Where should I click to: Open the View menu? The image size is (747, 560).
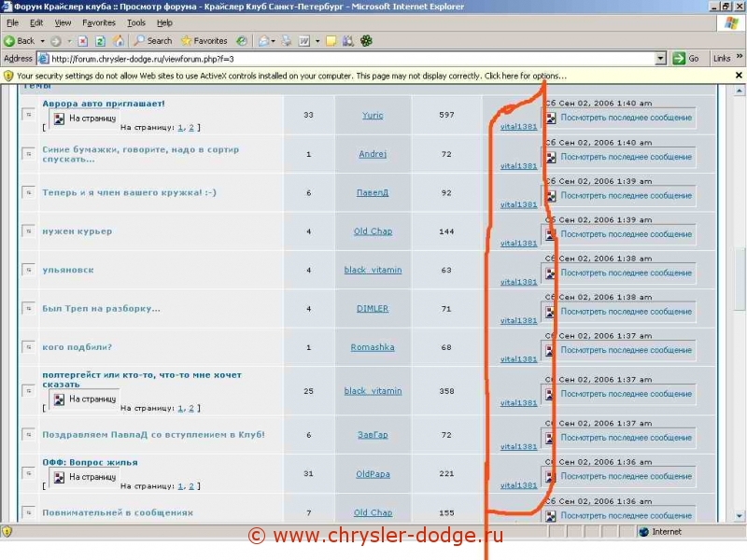[x=63, y=22]
